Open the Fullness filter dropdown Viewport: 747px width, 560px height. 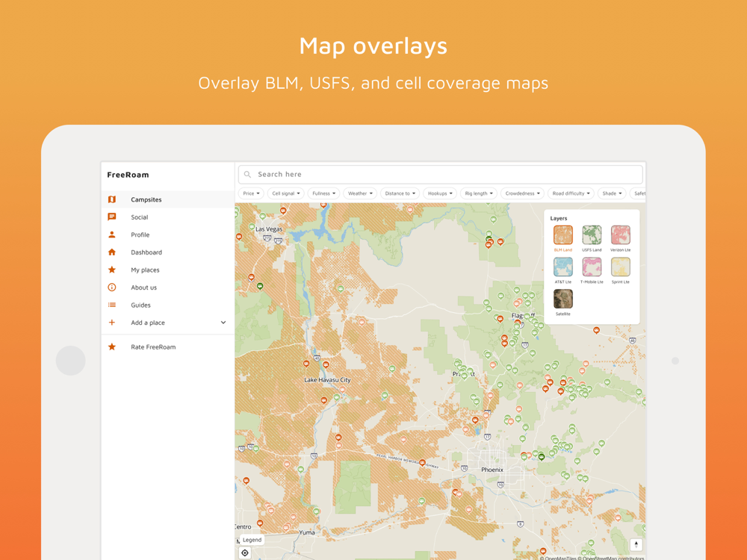tap(323, 193)
